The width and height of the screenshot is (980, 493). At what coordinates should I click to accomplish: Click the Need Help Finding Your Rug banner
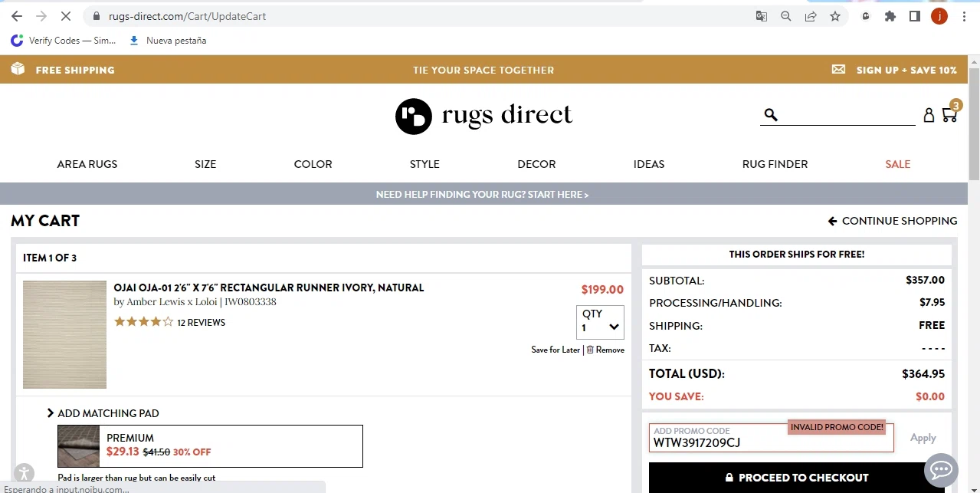(x=483, y=195)
